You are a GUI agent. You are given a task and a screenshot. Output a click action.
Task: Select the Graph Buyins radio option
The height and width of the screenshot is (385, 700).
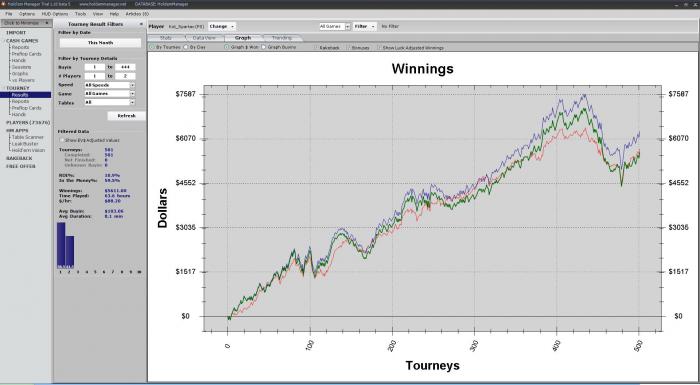coord(263,47)
